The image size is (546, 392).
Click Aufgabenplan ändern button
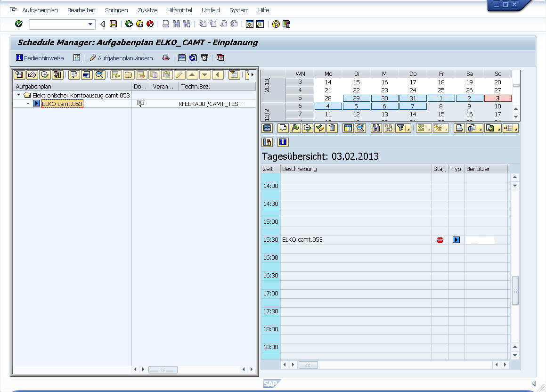[121, 58]
